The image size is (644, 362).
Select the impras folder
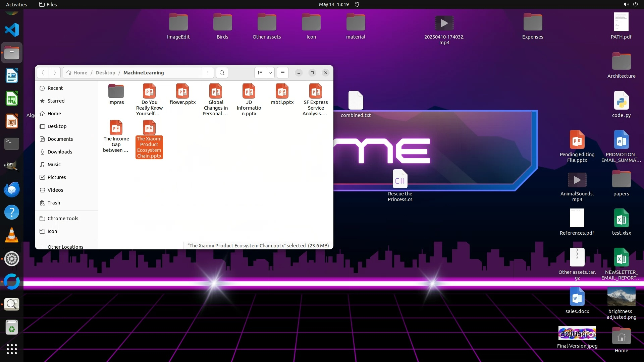click(116, 95)
